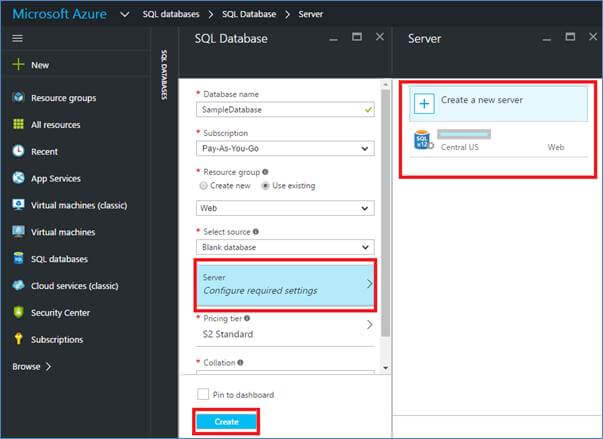Image resolution: width=603 pixels, height=439 pixels.
Task: Expand the Microsoft Azure header chevron
Action: tap(125, 15)
